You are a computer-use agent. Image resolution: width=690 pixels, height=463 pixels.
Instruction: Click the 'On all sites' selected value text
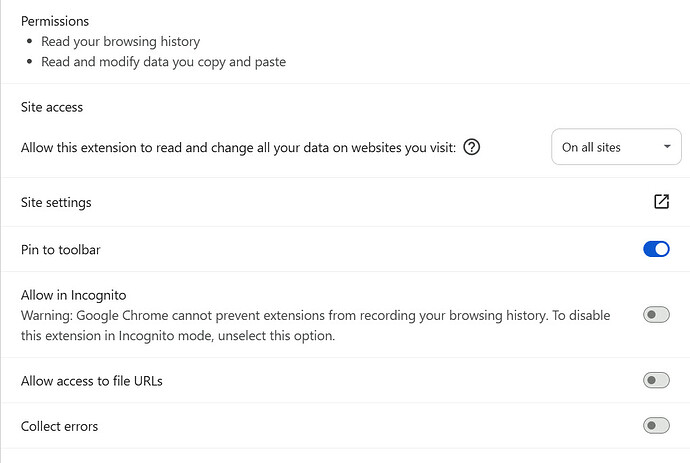click(591, 147)
